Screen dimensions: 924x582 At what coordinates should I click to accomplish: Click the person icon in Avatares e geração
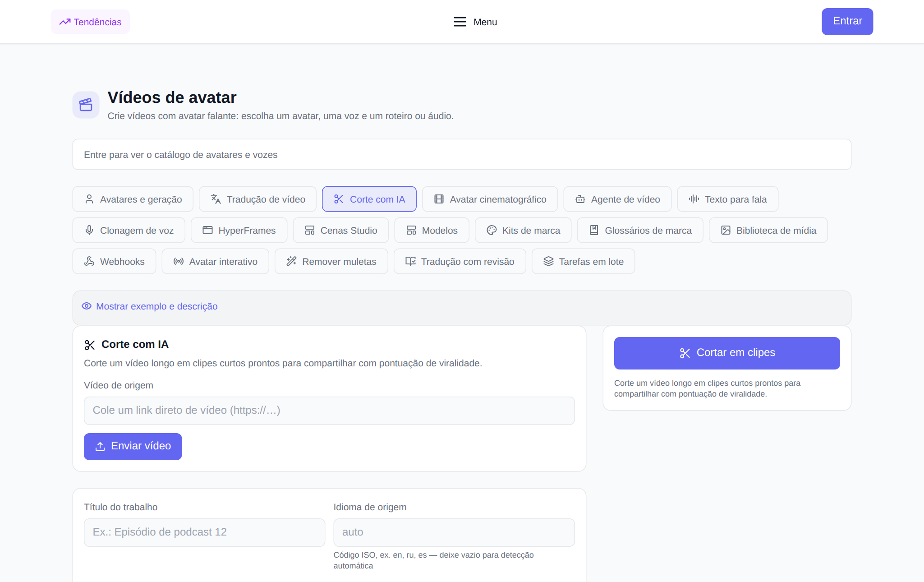pyautogui.click(x=89, y=199)
